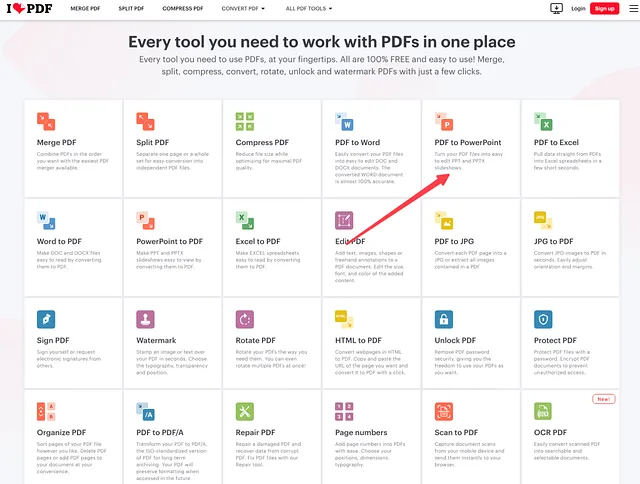Select the Watermark stamp icon
The height and width of the screenshot is (484, 640).
click(x=145, y=319)
